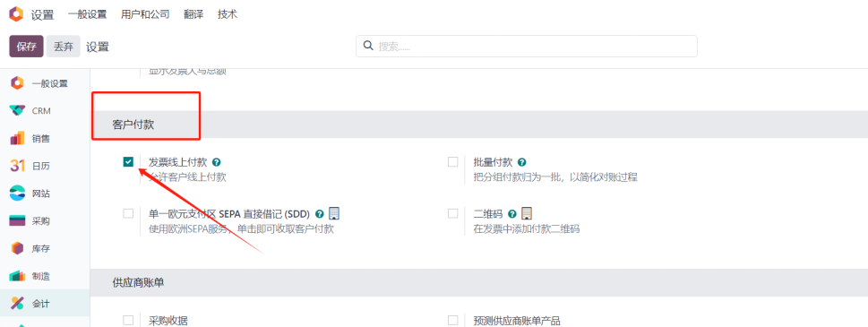Screen dimensions: 868x327
Task: Enable the 批量付款 checkbox
Action: (453, 162)
